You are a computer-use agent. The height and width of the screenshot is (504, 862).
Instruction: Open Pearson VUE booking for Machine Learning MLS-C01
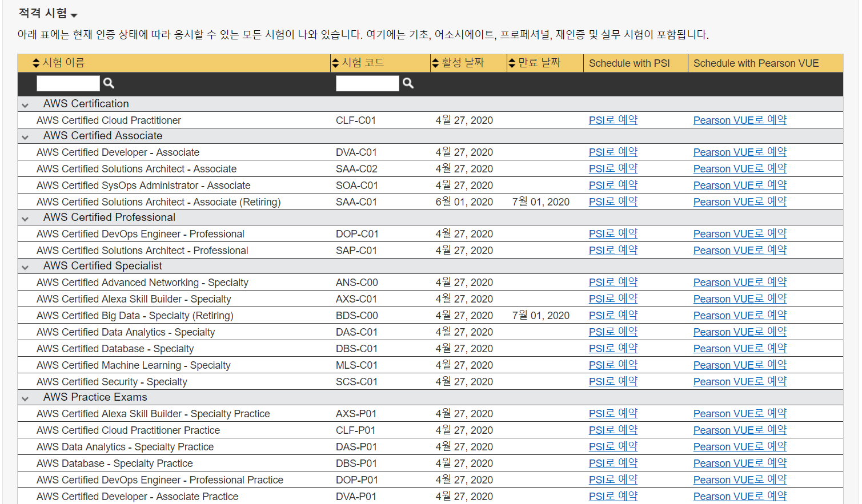coord(740,365)
